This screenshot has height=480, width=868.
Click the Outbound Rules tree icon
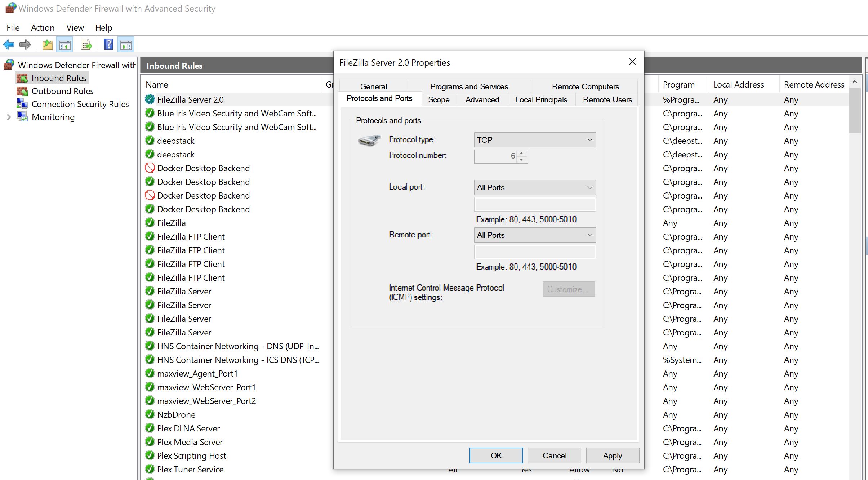22,91
